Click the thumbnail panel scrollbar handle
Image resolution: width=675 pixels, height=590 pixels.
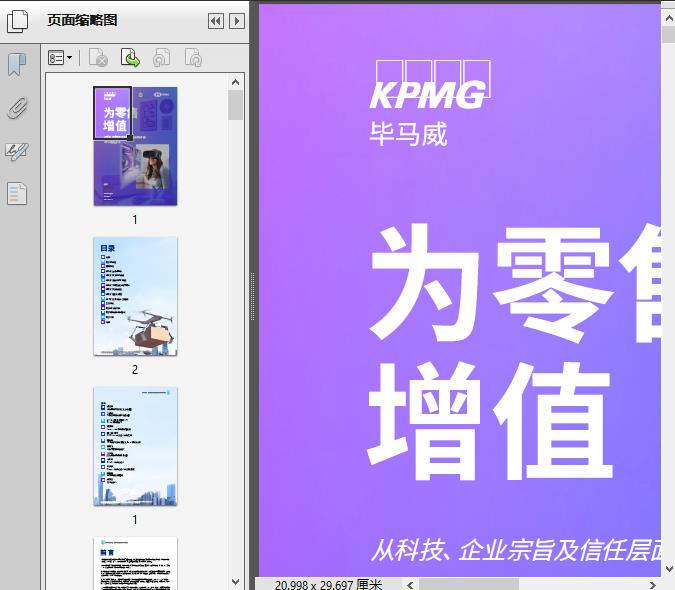pos(235,105)
